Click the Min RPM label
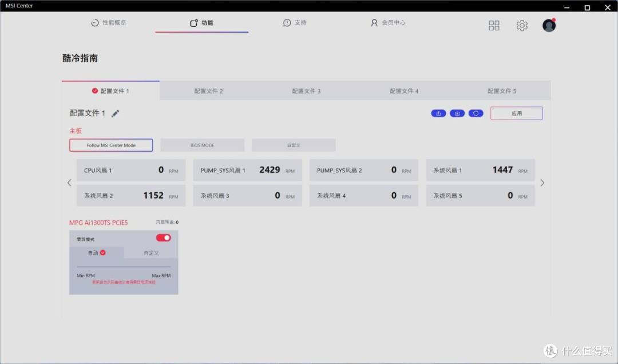 (x=85, y=276)
